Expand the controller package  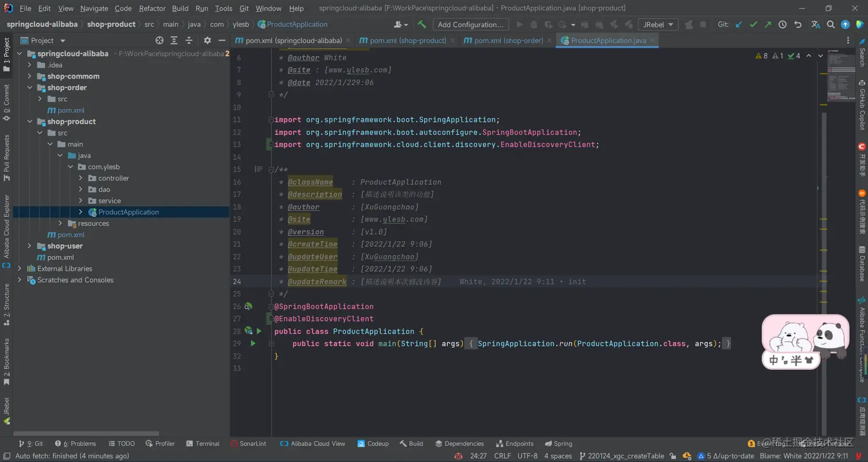(81, 178)
